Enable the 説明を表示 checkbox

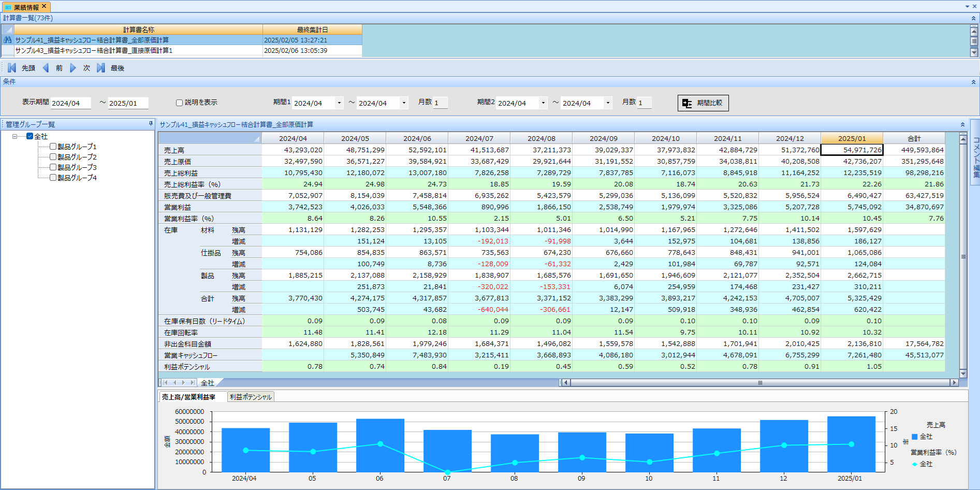pyautogui.click(x=179, y=103)
